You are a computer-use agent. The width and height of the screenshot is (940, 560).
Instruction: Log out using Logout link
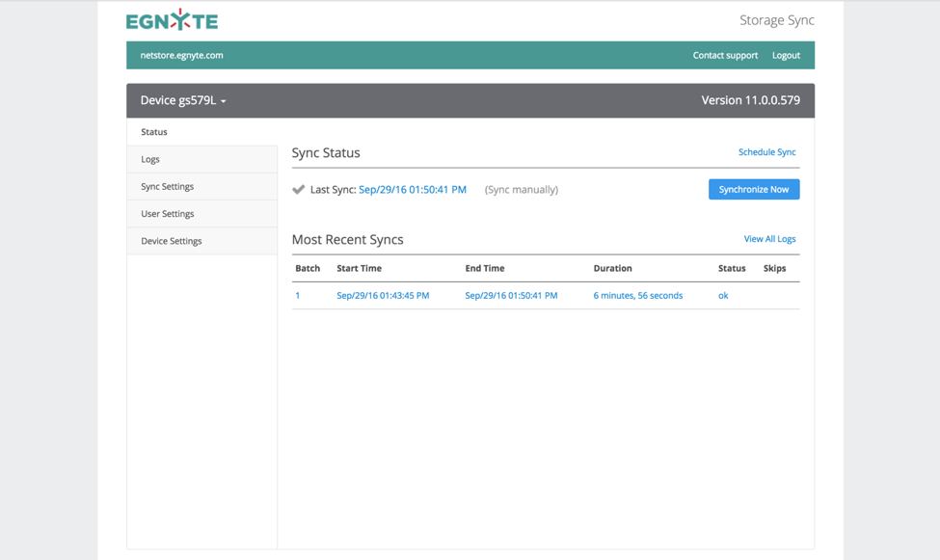[x=786, y=55]
